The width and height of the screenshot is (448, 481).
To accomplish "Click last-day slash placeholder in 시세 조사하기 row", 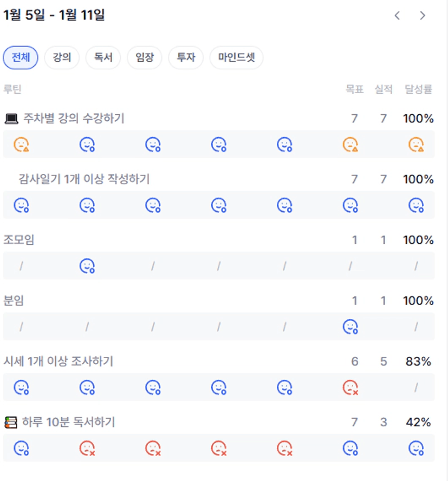I will coord(416,387).
